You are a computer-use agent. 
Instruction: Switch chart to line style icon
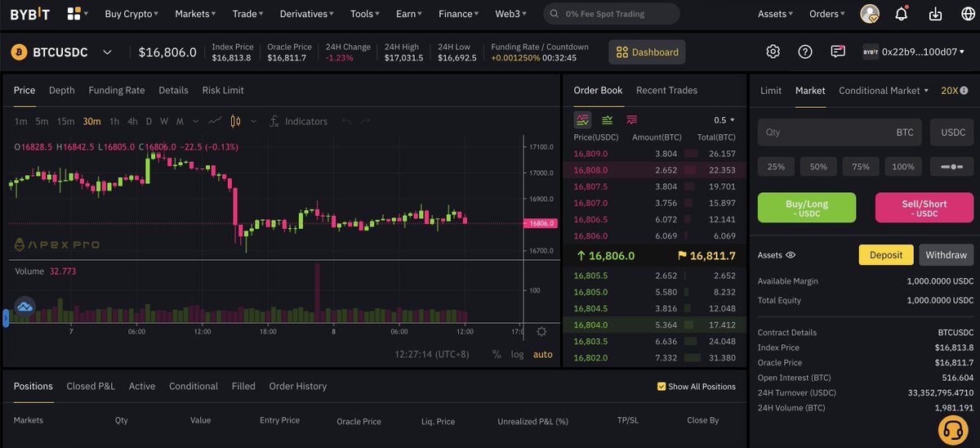(x=215, y=121)
